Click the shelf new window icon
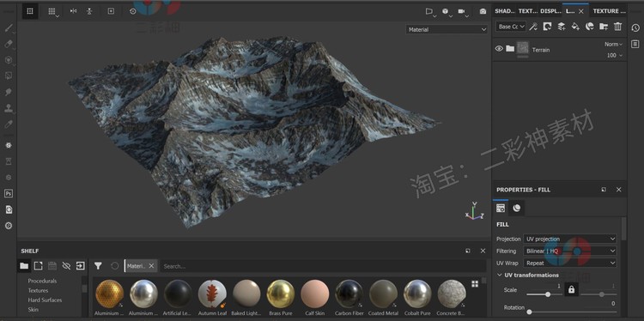The width and height of the screenshot is (644, 321). (38, 266)
